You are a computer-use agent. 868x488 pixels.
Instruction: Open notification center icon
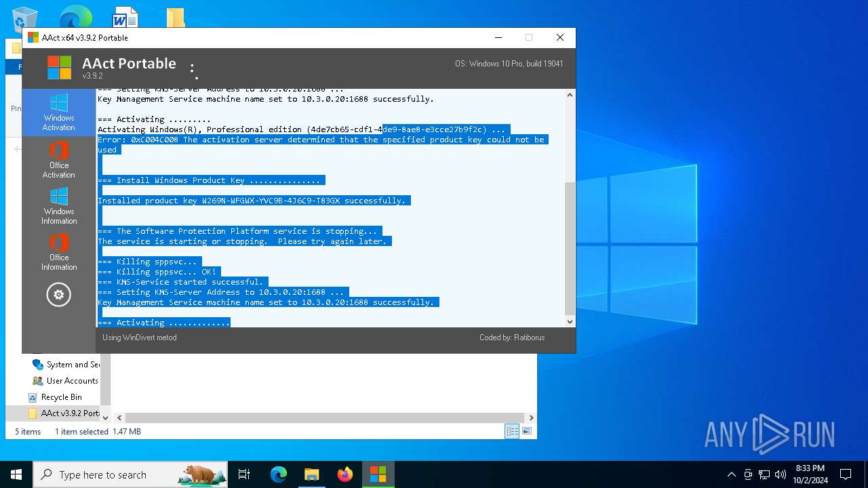click(846, 474)
